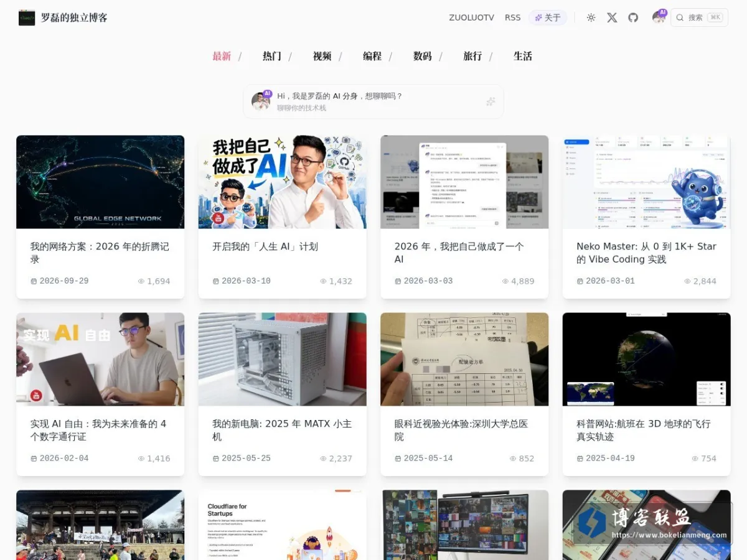This screenshot has width=747, height=560.
Task: Select the 编程 tab
Action: point(372,56)
